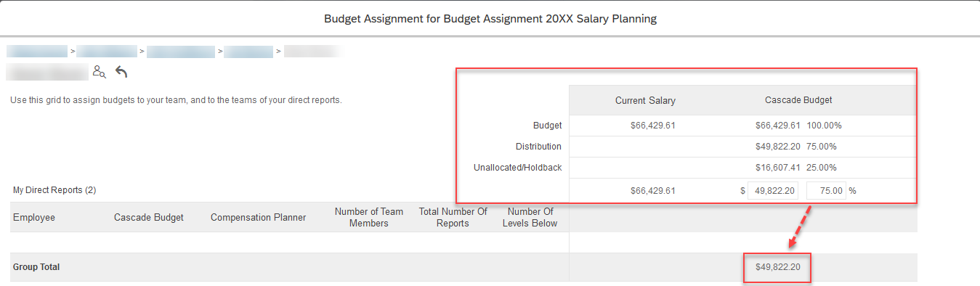Click the Distribution row label
Viewport: 980px width, 286px height.
coord(538,147)
